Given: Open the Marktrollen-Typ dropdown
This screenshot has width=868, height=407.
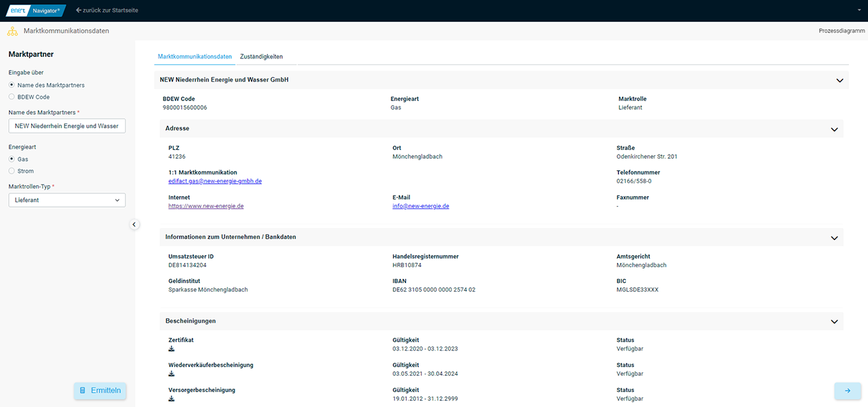Looking at the screenshot, I should coord(67,200).
